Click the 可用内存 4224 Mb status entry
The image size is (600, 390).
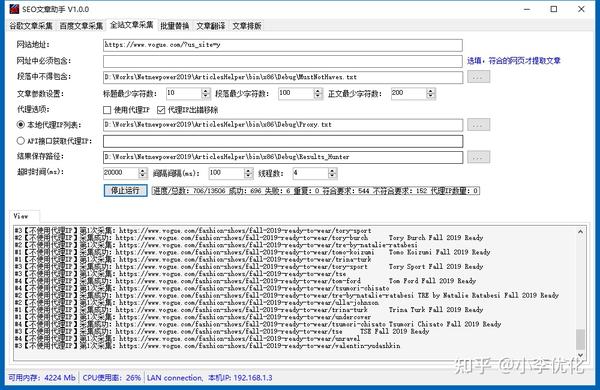42,378
